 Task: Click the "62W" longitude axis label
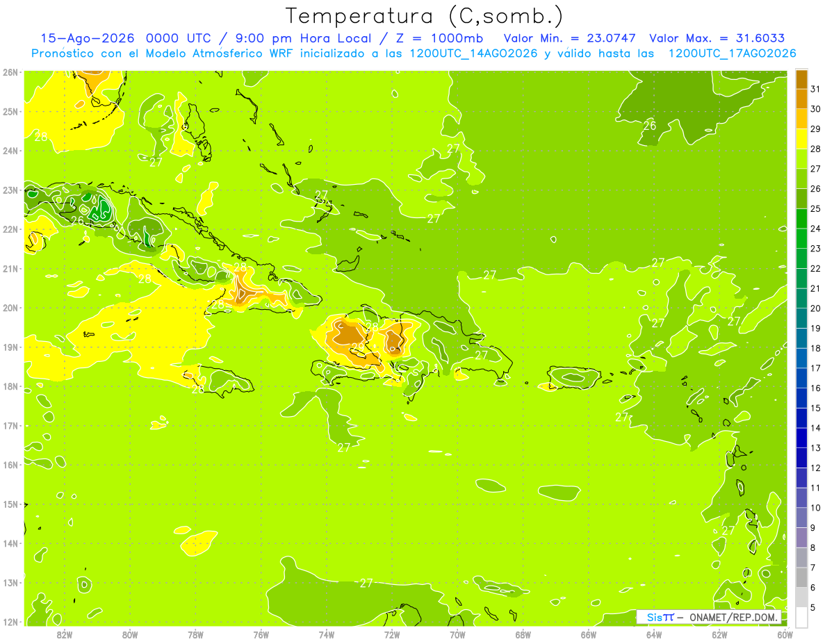(719, 634)
